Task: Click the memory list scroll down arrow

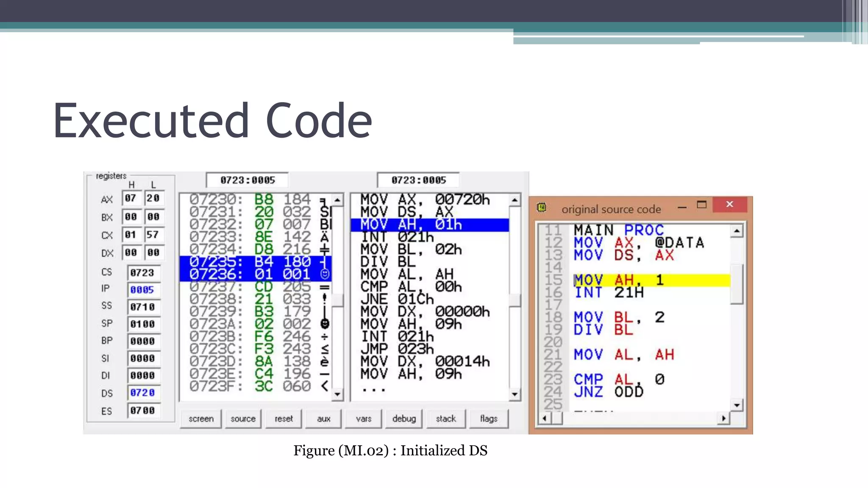Action: 337,394
